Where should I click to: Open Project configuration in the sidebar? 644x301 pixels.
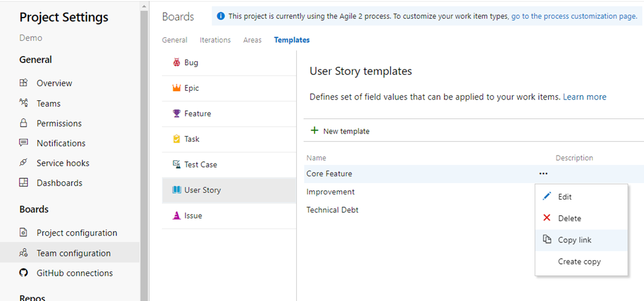pyautogui.click(x=77, y=233)
